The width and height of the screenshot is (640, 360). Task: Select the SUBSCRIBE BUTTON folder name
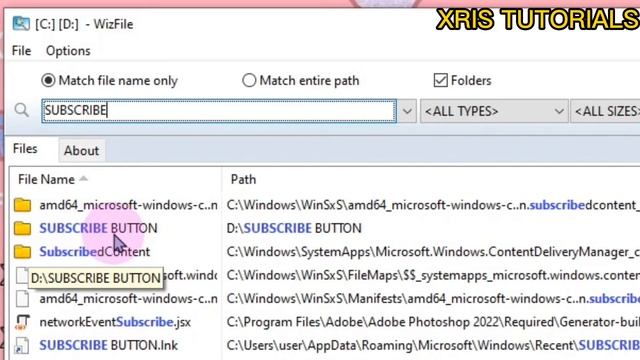(x=98, y=228)
